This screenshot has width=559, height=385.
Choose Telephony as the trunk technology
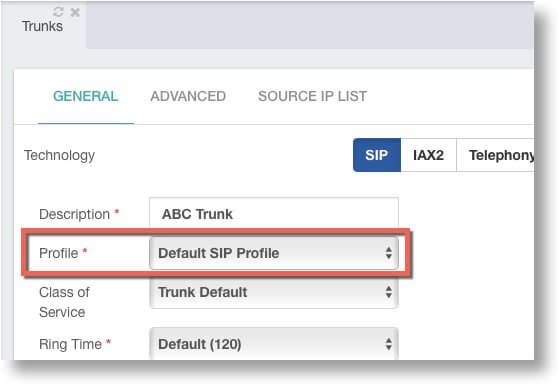[496, 155]
